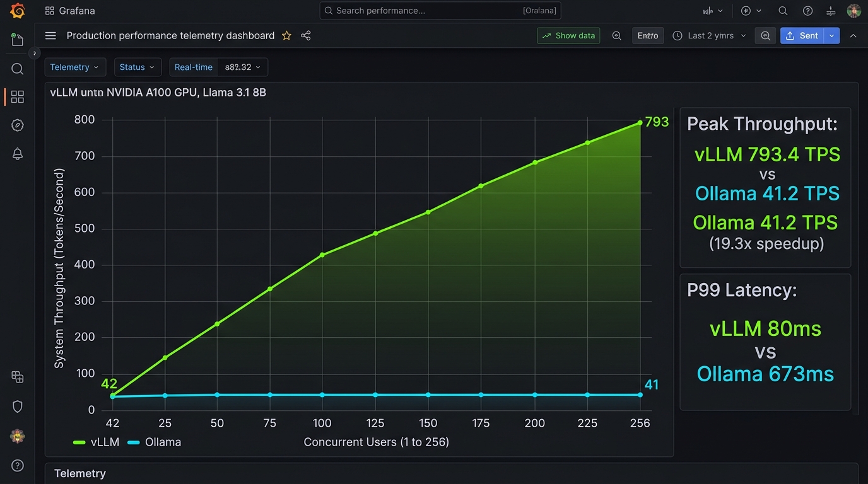This screenshot has height=484, width=868.
Task: Click the 793 peak data point on vLLM line
Action: pos(640,123)
